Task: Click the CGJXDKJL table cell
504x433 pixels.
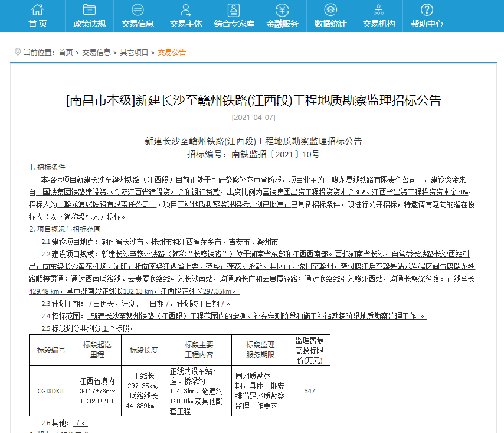Action: click(x=51, y=391)
